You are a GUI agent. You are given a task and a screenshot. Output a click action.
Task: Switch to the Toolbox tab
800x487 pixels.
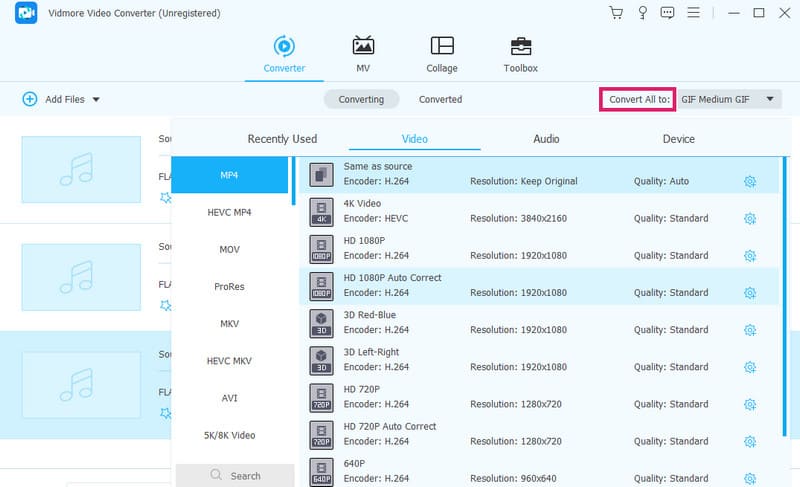click(520, 54)
